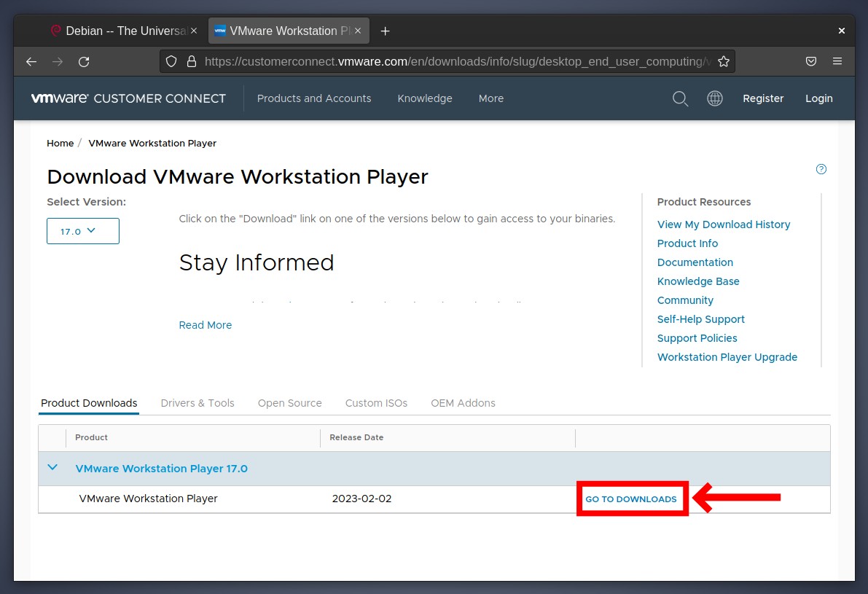Open the Workstation Player Upgrade link

pyautogui.click(x=727, y=357)
